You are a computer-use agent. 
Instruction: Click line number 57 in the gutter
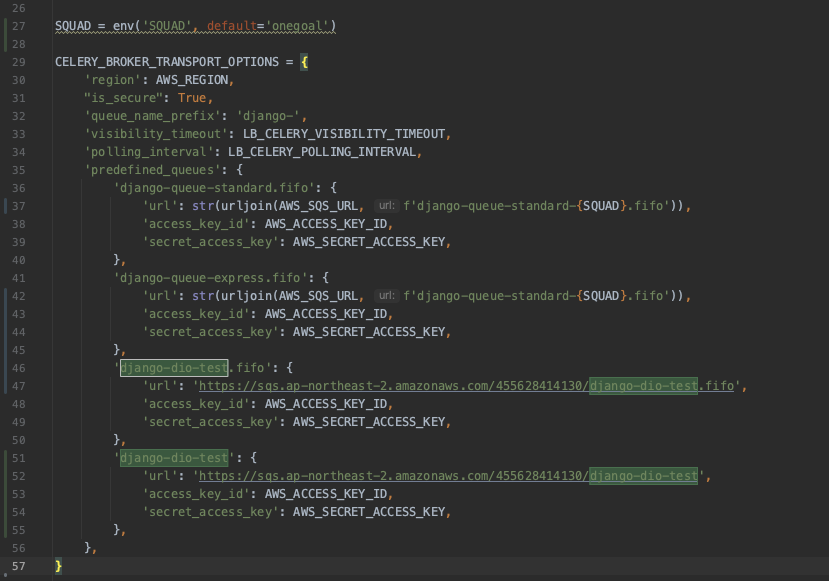[19, 566]
